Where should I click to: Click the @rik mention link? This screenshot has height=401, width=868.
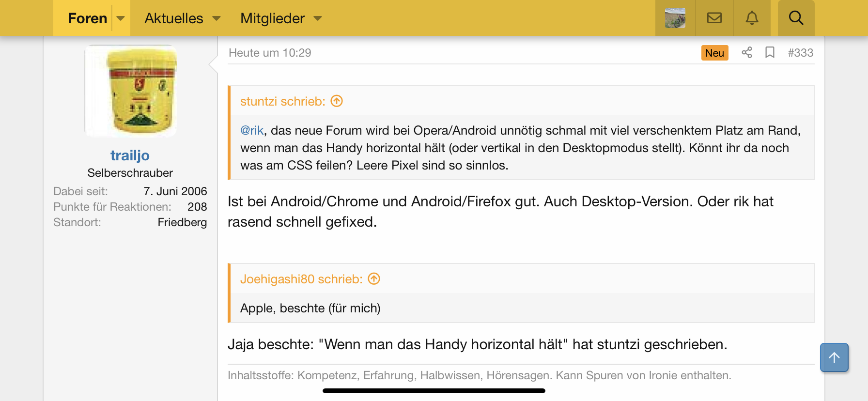click(x=252, y=130)
